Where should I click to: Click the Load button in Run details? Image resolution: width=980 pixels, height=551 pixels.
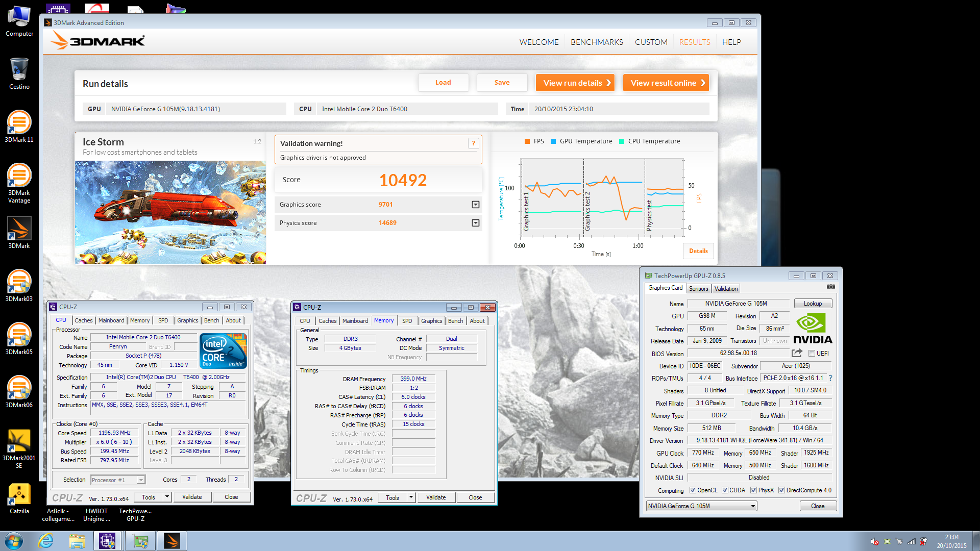coord(443,83)
